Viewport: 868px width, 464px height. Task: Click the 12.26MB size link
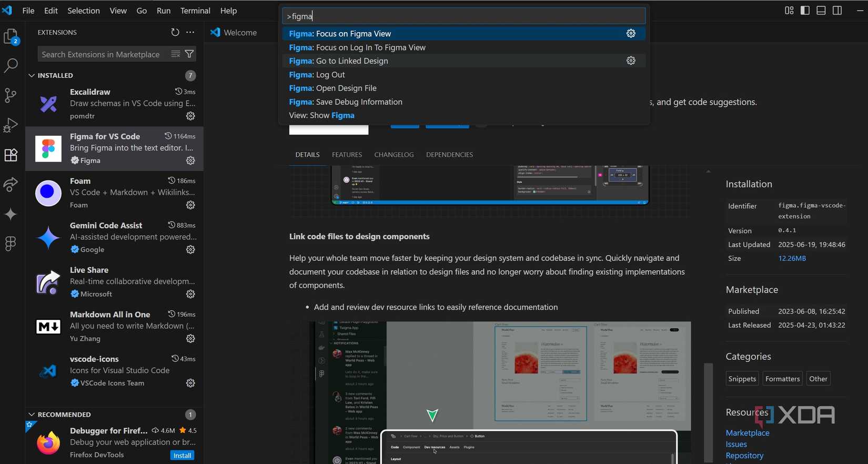click(x=792, y=258)
